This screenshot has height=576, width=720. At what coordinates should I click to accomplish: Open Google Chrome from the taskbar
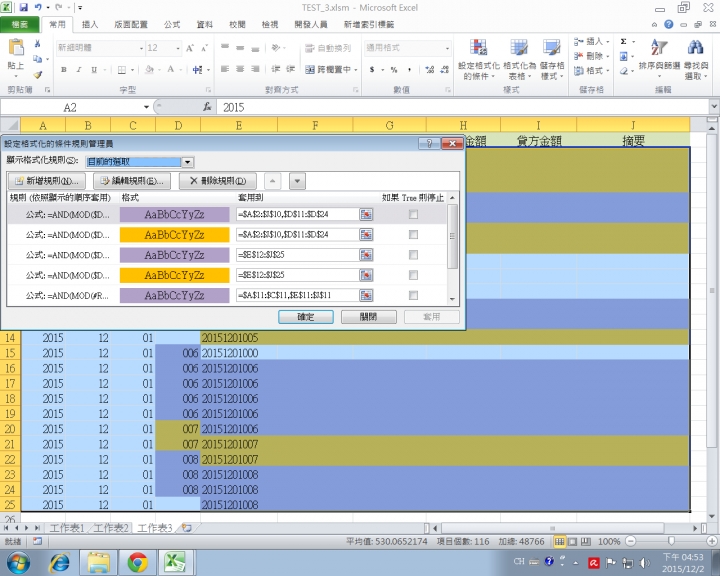coord(137,562)
